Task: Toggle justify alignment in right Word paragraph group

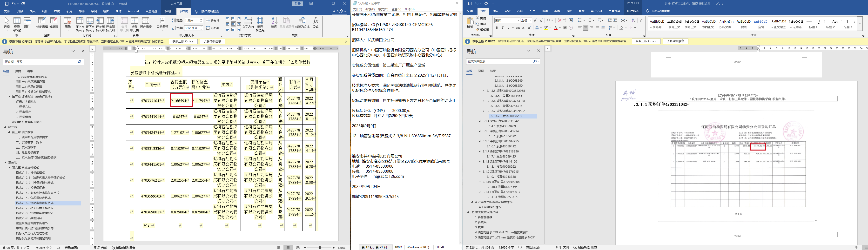Action: (x=597, y=28)
